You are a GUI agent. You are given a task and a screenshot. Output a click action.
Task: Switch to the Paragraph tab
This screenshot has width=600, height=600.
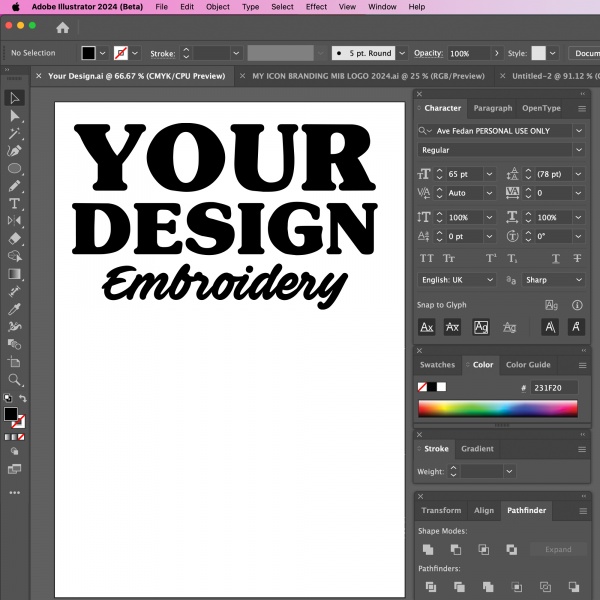coord(492,108)
